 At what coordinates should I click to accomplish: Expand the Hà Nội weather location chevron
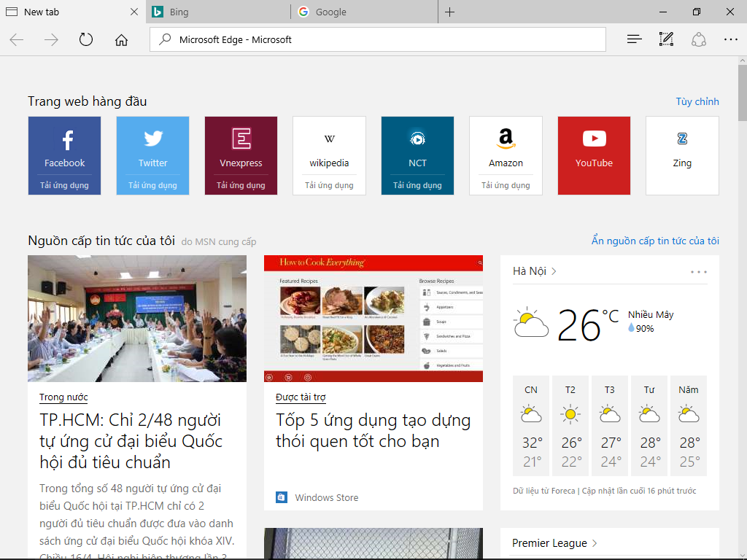(x=554, y=271)
